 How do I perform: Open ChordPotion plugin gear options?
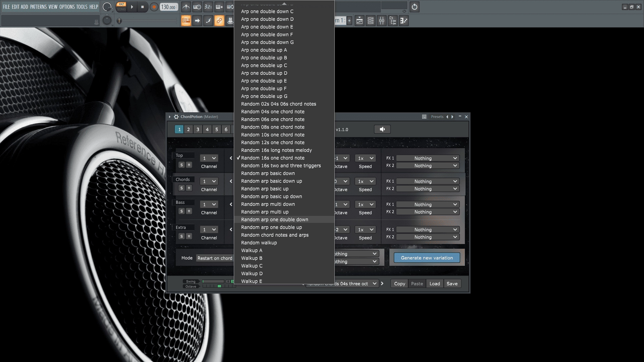tap(176, 117)
